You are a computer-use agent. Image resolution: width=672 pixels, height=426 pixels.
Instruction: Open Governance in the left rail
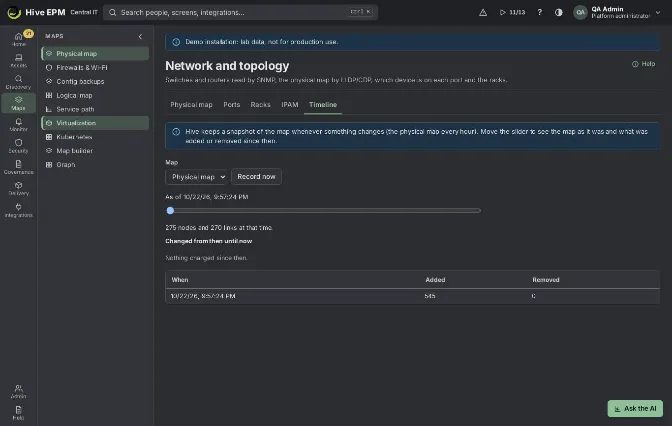[18, 167]
